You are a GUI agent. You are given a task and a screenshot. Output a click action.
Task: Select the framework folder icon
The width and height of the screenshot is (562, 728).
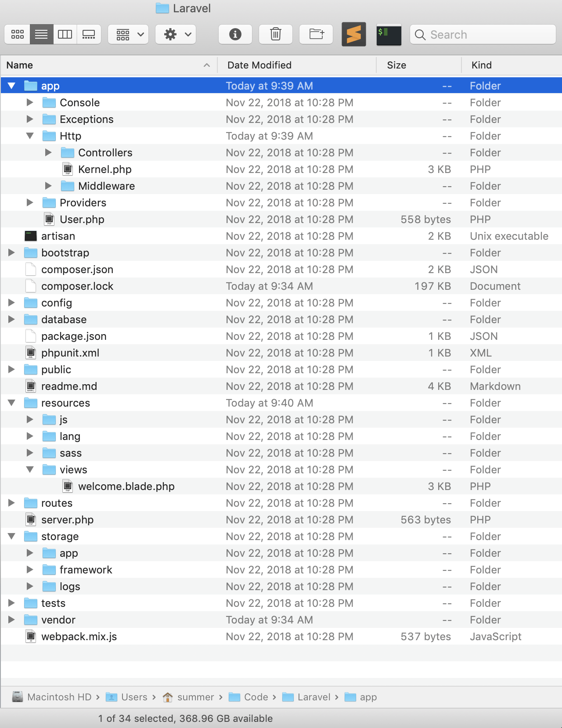49,569
